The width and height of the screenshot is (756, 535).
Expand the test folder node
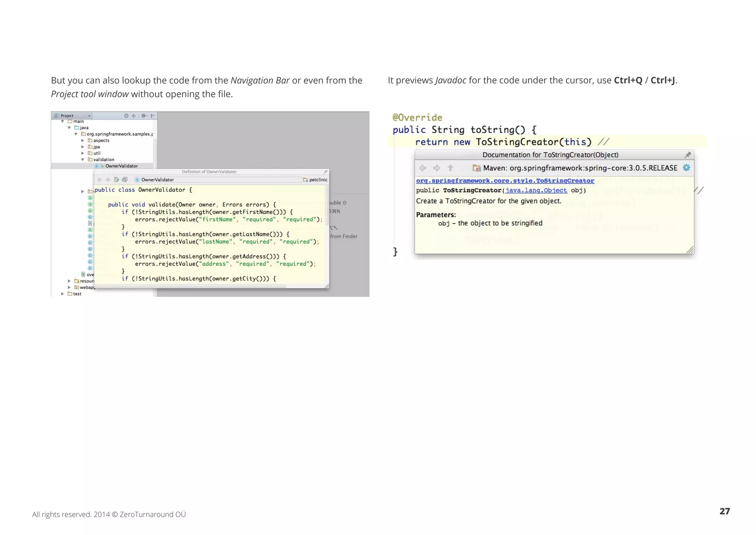(62, 294)
